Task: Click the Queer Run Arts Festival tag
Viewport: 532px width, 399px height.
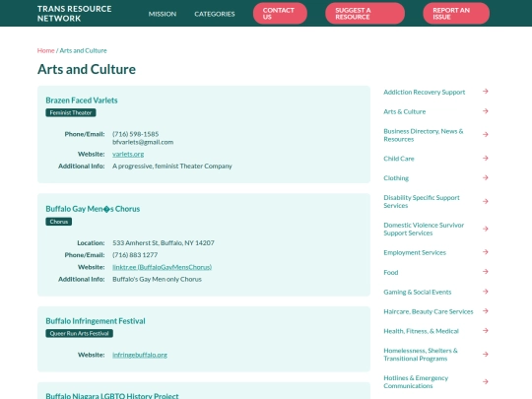Action: click(x=79, y=334)
